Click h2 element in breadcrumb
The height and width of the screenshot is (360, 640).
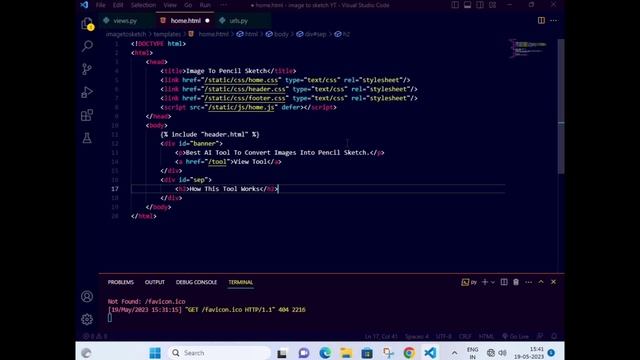(346, 34)
